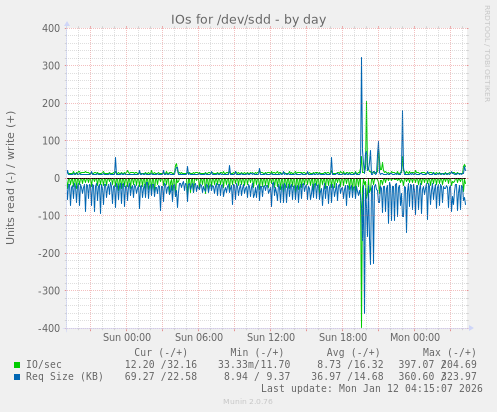497x412 pixels.
Task: Click the 'Mon 00:00' x-axis label
Action: coord(415,337)
